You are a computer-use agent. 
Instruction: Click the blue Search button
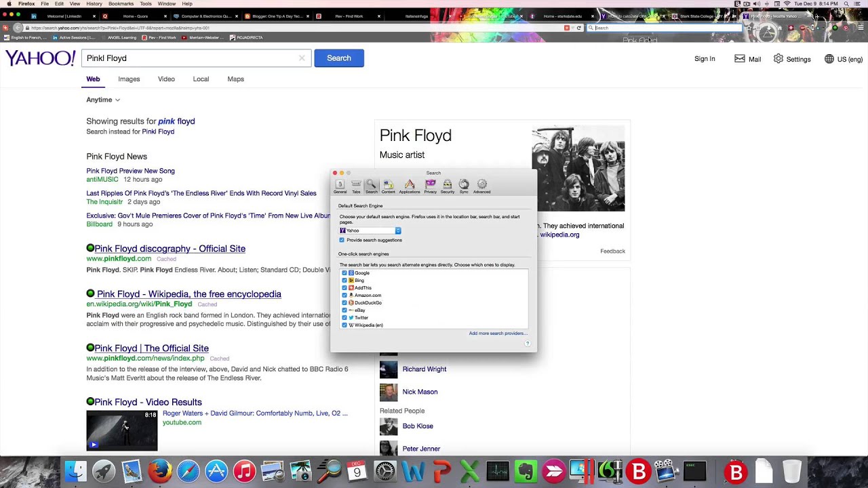point(339,58)
